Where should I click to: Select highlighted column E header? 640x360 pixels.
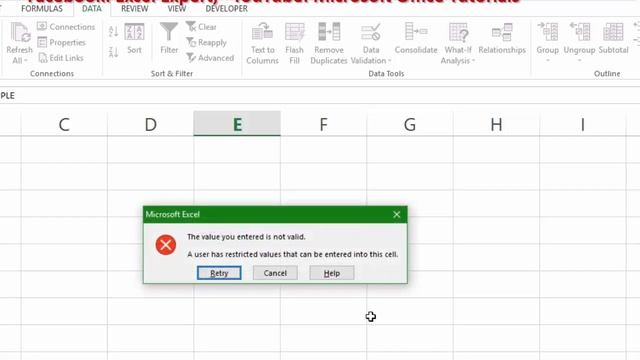point(237,124)
